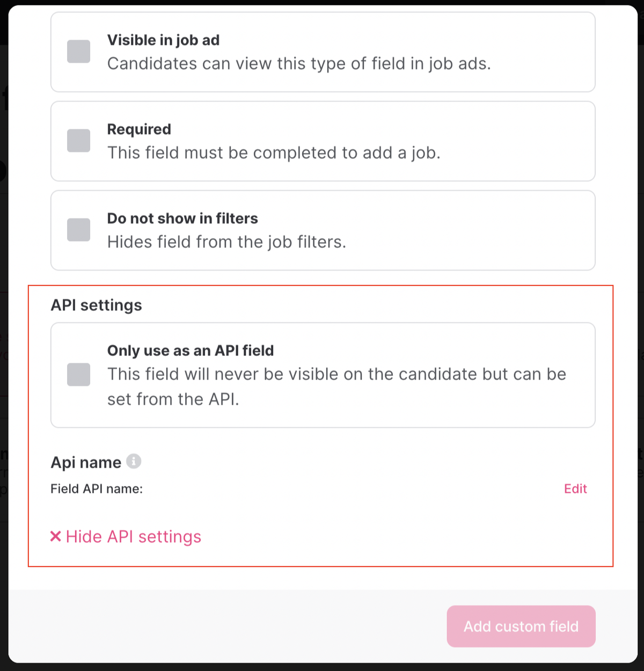644x671 pixels.
Task: Click description "Candidates can view this type of field"
Action: tap(299, 63)
